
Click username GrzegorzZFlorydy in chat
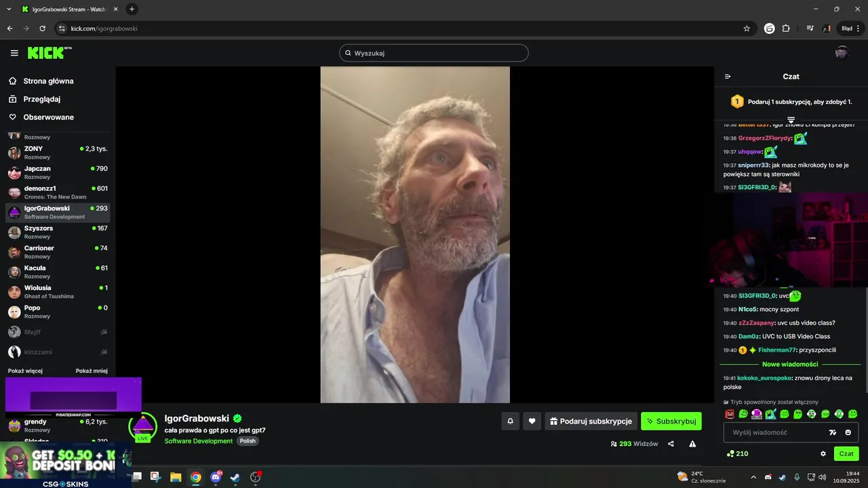coord(764,138)
